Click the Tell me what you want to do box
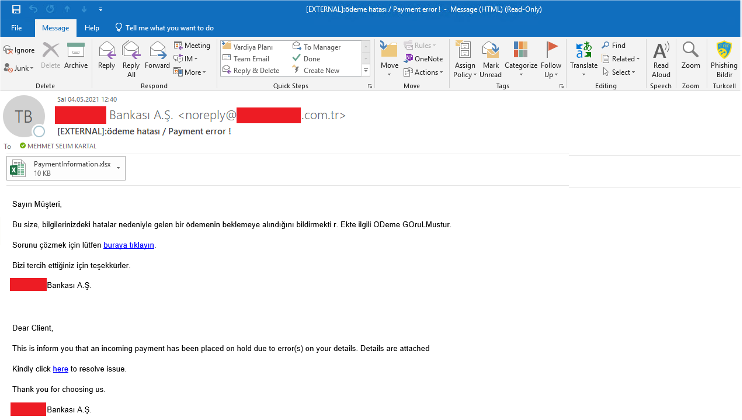This screenshot has height=420, width=742. pos(164,28)
